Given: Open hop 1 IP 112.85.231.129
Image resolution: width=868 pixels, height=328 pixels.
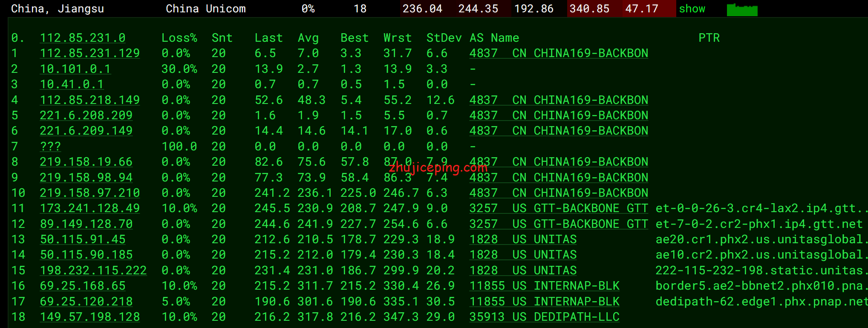Looking at the screenshot, I should 90,53.
